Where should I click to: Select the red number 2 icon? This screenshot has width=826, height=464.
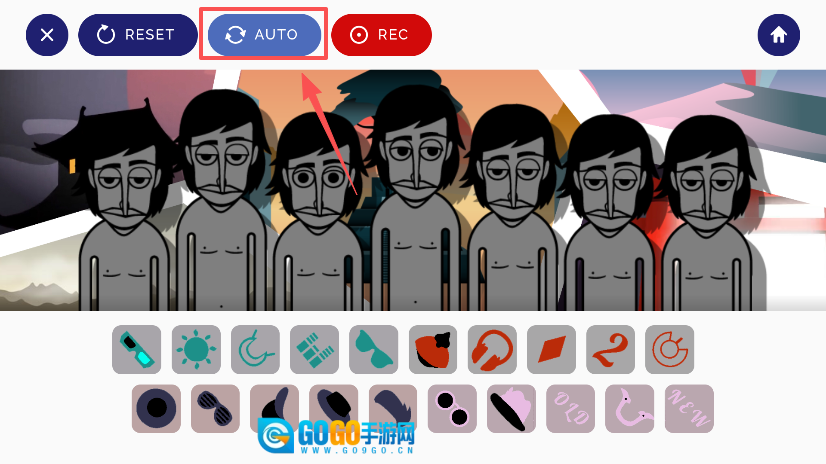[x=611, y=349]
